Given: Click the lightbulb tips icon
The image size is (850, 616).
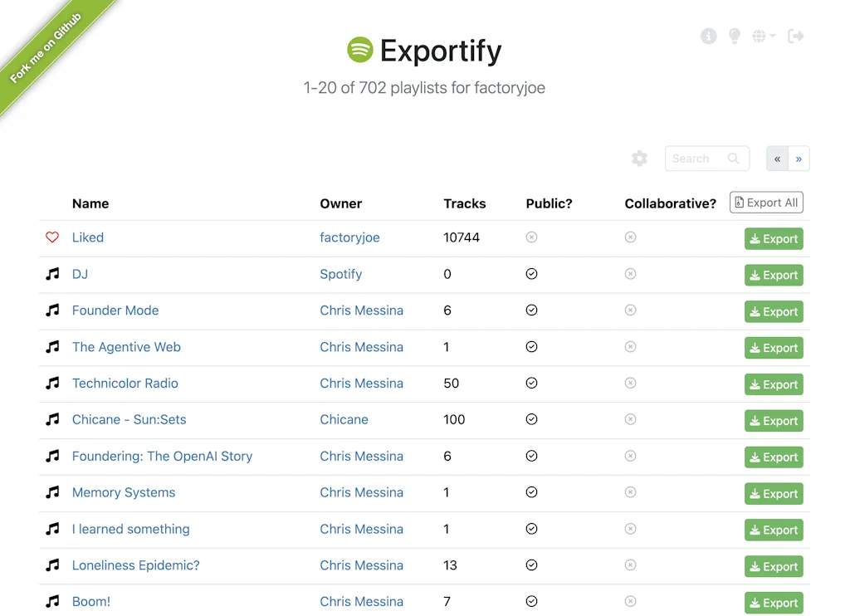Looking at the screenshot, I should [x=735, y=36].
